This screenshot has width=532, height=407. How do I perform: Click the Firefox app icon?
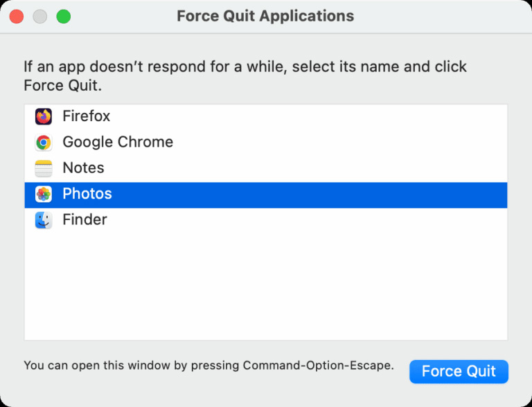click(x=44, y=116)
